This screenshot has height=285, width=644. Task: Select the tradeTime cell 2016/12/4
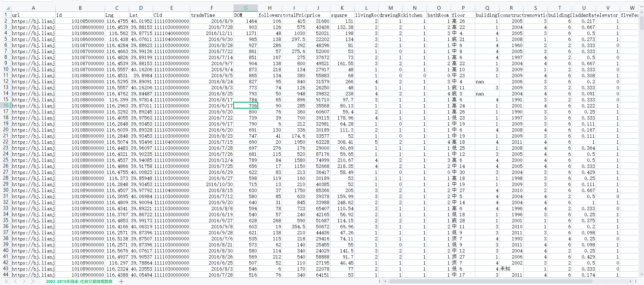212,160
